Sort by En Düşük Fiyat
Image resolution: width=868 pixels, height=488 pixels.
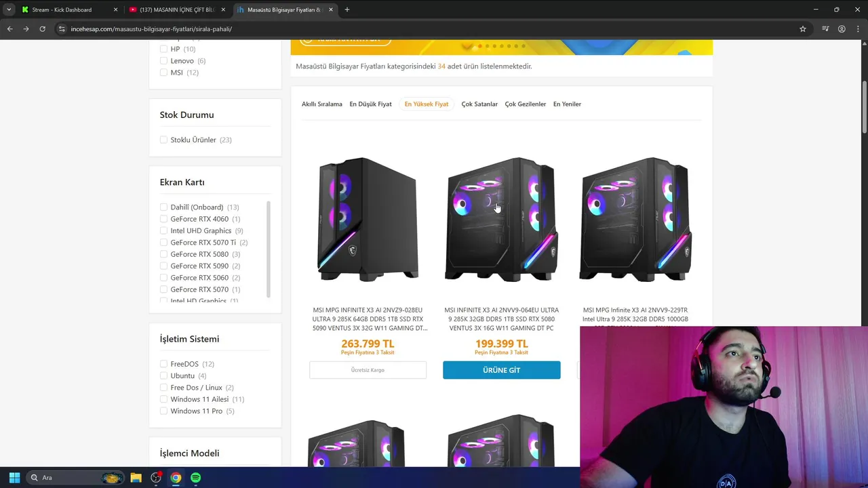point(370,104)
